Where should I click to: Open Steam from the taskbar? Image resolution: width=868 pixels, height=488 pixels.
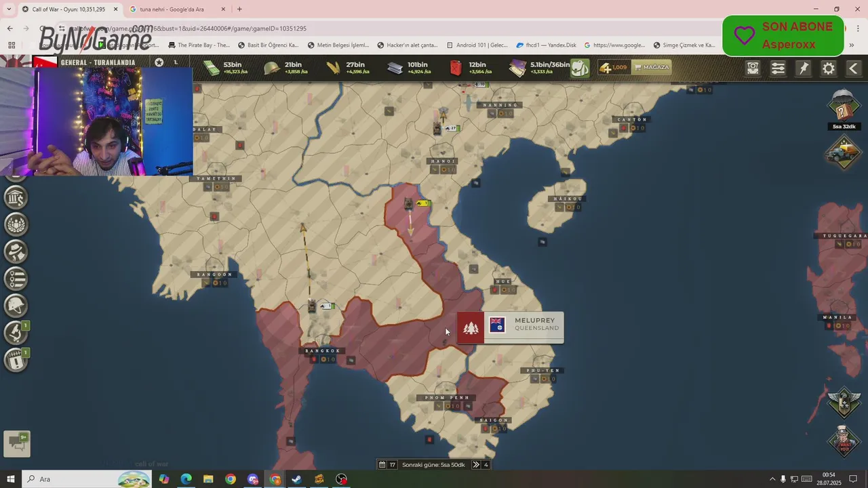297,479
